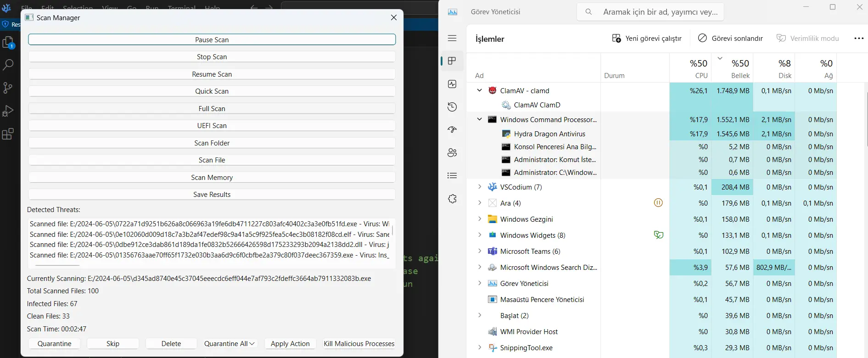Click Görevi sonlandır in Task Manager
This screenshot has height=358, width=868.
730,39
